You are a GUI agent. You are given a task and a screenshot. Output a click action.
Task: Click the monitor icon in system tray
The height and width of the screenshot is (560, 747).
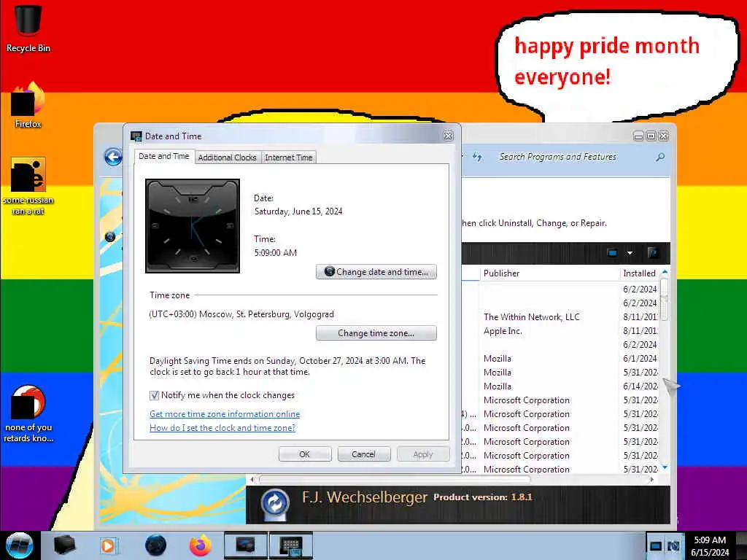click(656, 545)
